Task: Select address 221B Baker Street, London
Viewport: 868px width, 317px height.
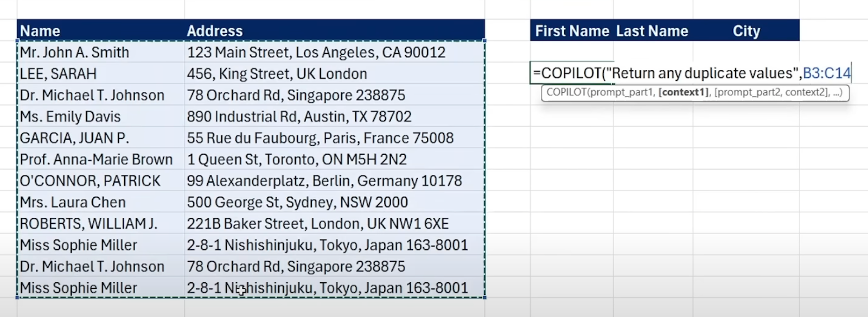Action: (335, 224)
